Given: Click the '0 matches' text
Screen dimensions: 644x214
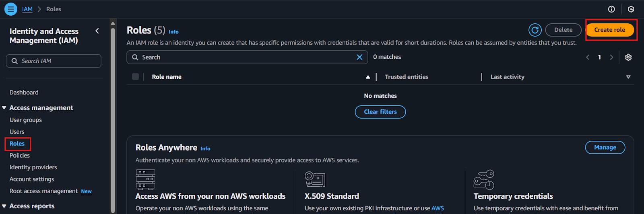Looking at the screenshot, I should coord(387,57).
